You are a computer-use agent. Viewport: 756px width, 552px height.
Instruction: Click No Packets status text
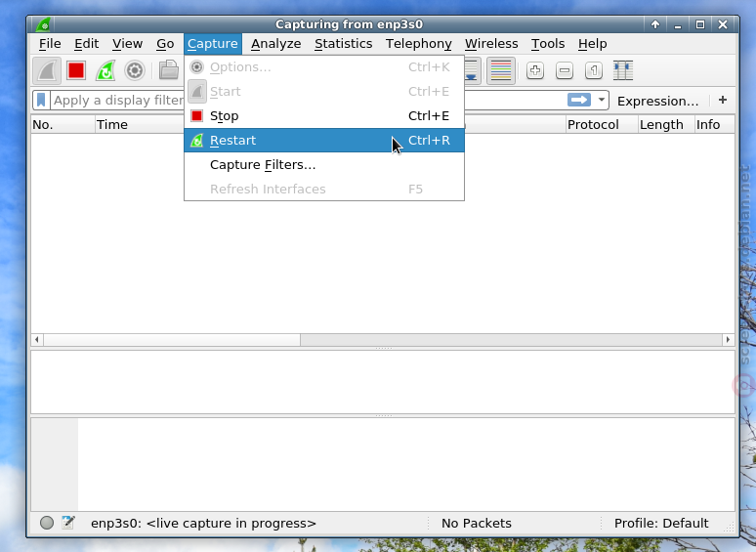pos(477,523)
